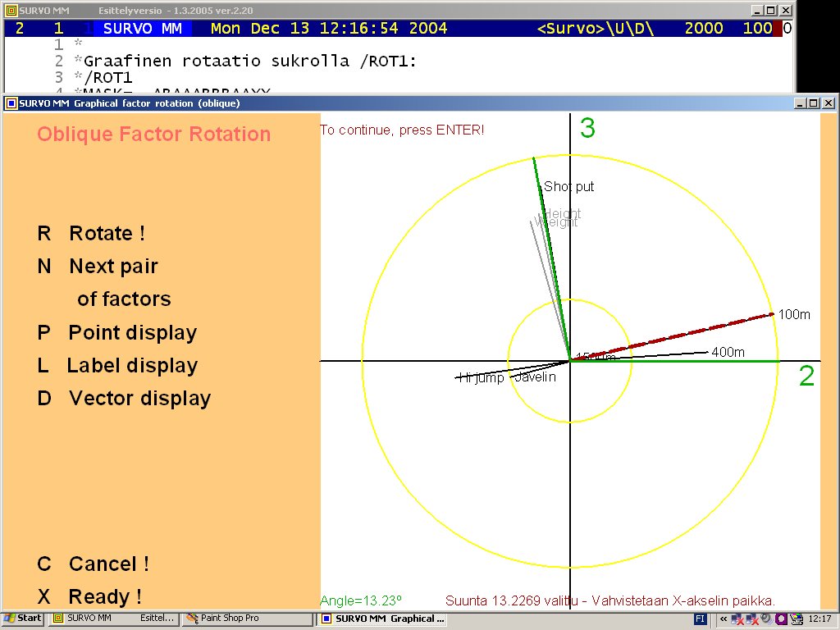Click the 100m vector endpoint label
Image resolution: width=840 pixels, height=630 pixels.
tap(793, 315)
